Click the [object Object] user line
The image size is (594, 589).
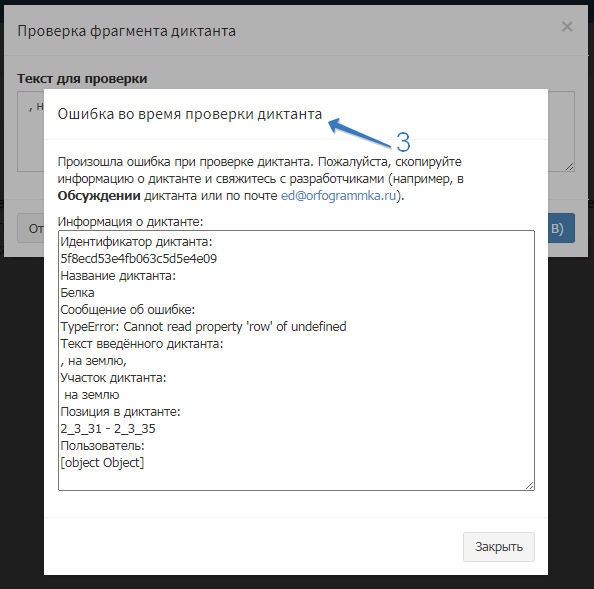102,463
